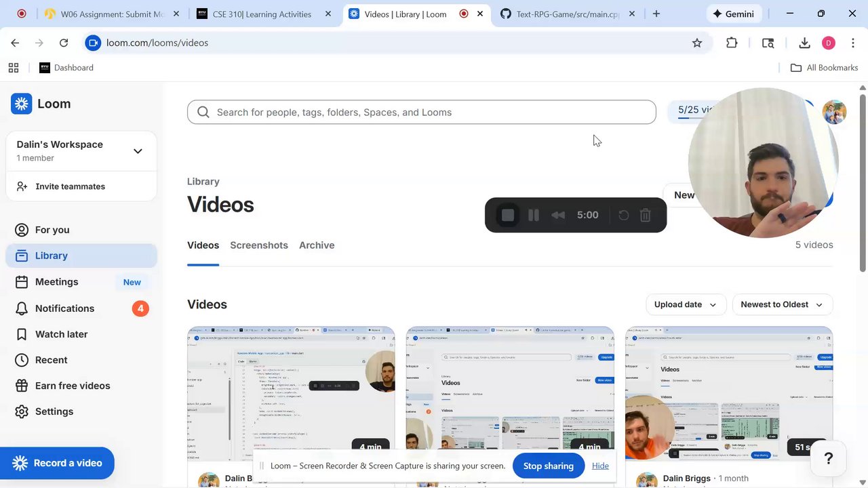
Task: Close the Text-RPG-Game GitHub tab
Action: coord(632,14)
